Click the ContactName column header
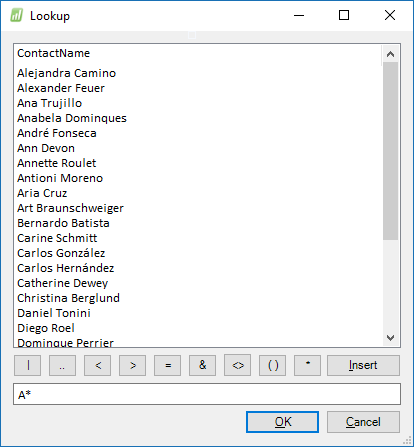Viewport: 414px width, 447px height. tap(54, 53)
